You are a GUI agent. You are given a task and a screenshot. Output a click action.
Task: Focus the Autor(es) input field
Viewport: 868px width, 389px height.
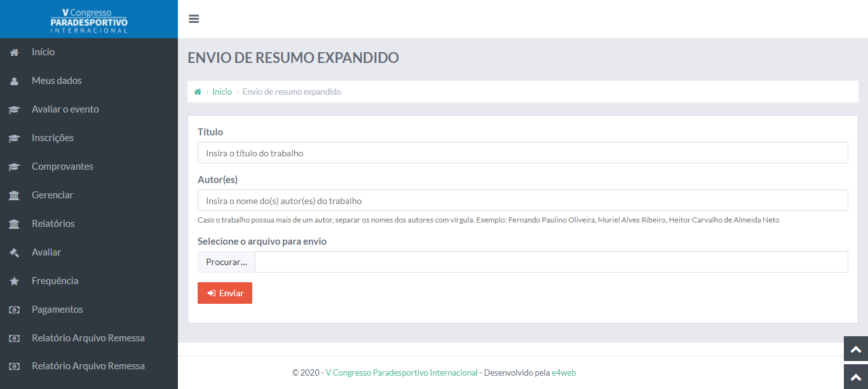[x=522, y=200]
